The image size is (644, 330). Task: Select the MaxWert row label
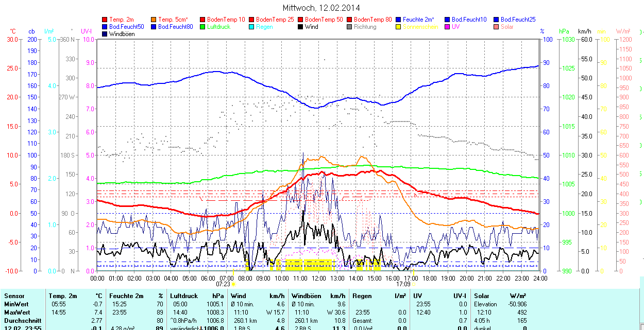17,312
